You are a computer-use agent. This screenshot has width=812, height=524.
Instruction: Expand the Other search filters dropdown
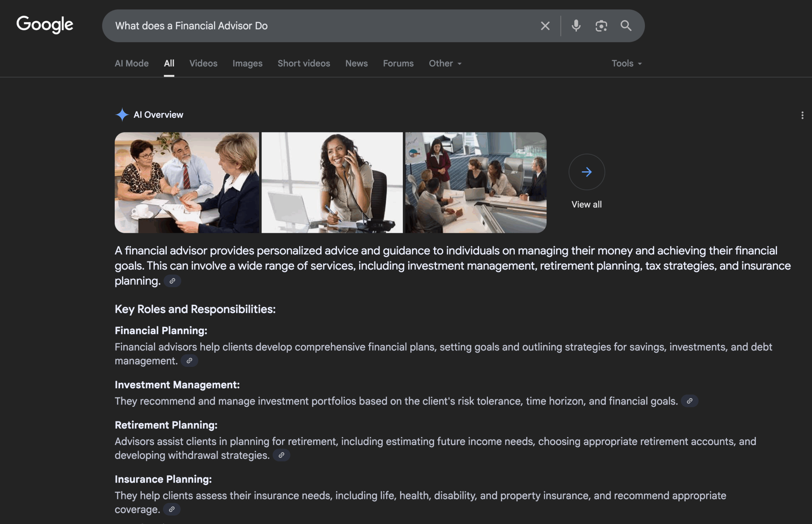pyautogui.click(x=445, y=63)
